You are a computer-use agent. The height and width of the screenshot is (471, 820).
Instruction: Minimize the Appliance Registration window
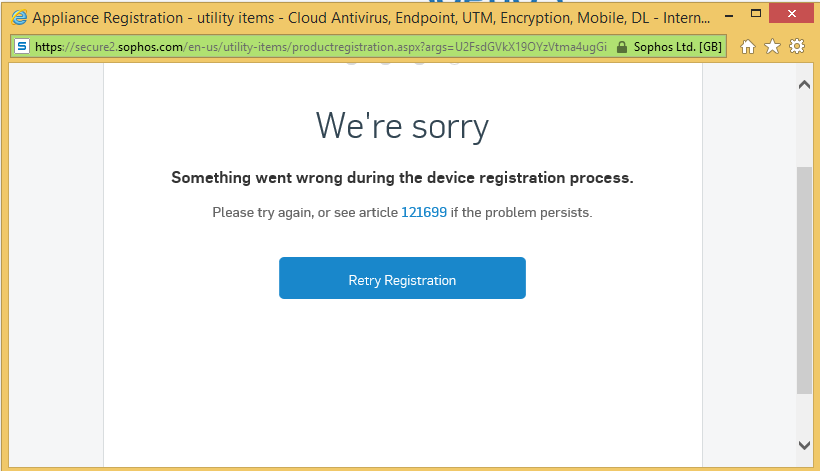(728, 16)
